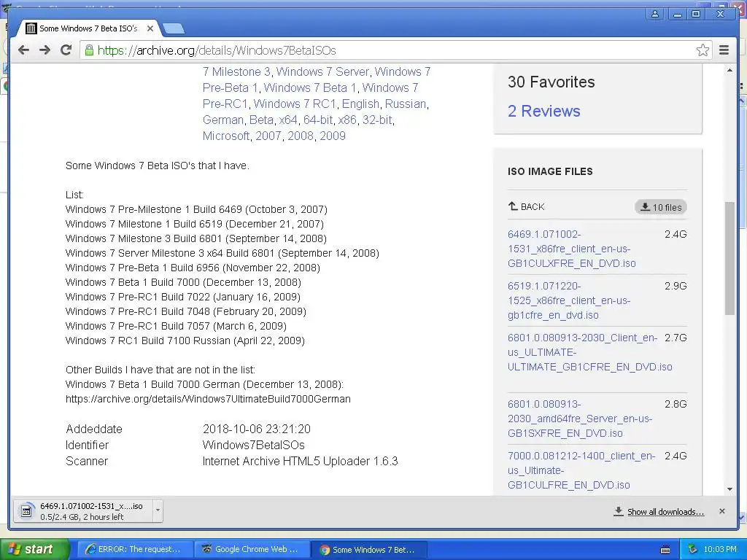
Task: Bookmark this page with the star icon
Action: click(703, 50)
